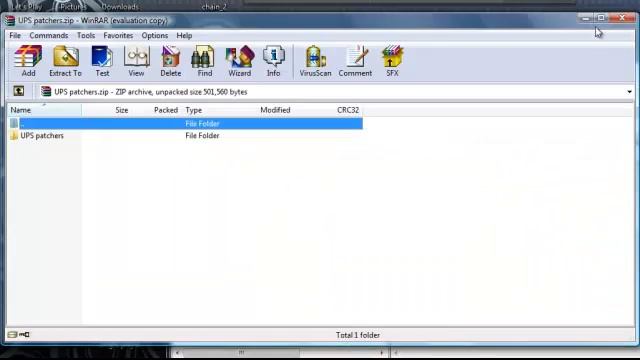This screenshot has height=360, width=640.
Task: Click the WinRAR icon in the title bar
Action: click(x=10, y=20)
